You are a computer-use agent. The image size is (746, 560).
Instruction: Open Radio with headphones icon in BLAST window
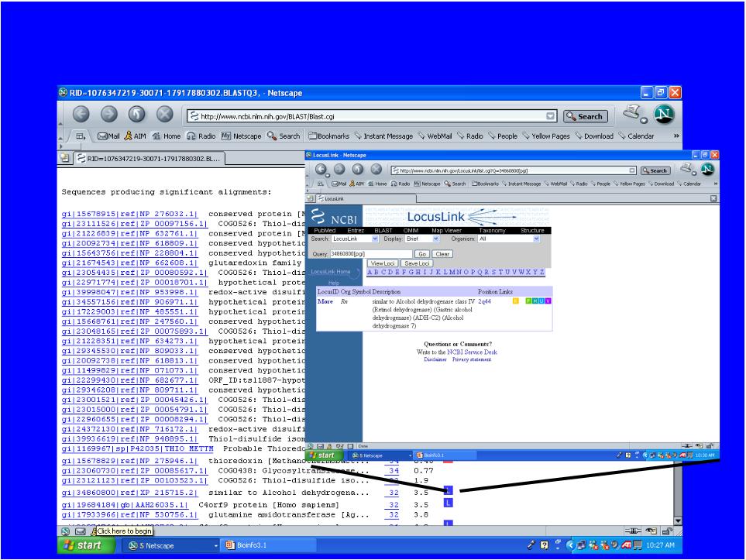click(201, 136)
